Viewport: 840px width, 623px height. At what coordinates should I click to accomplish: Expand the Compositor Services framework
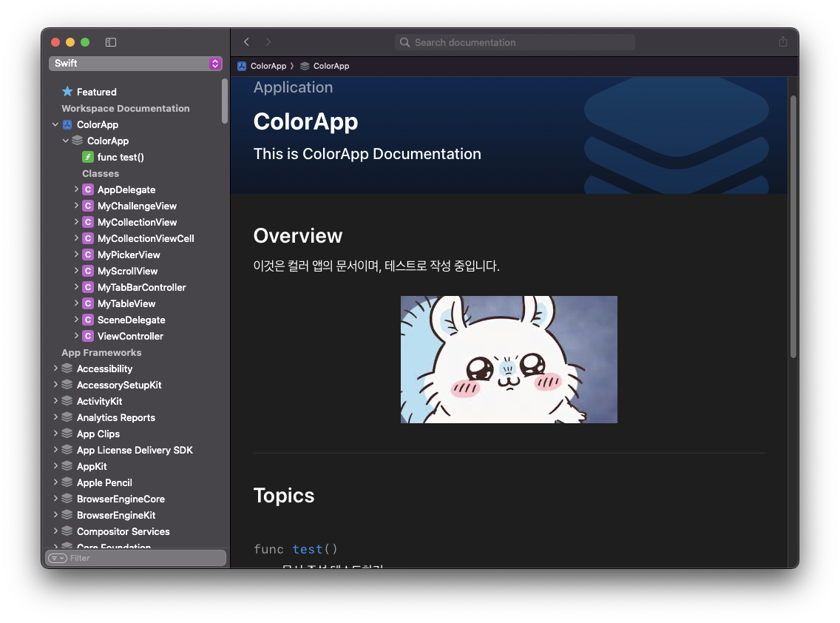point(55,531)
